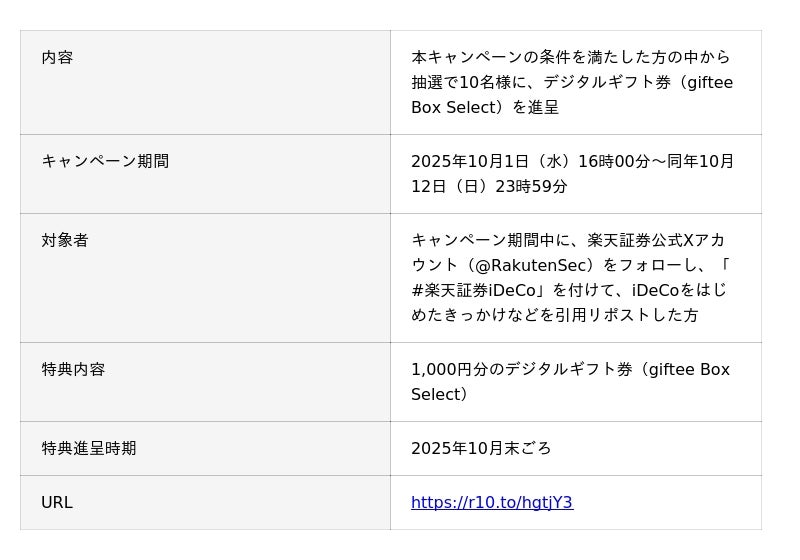Image resolution: width=800 pixels, height=560 pixels.
Task: Click the iDeCoをはじ text in 対象者 row
Action: pos(679,290)
